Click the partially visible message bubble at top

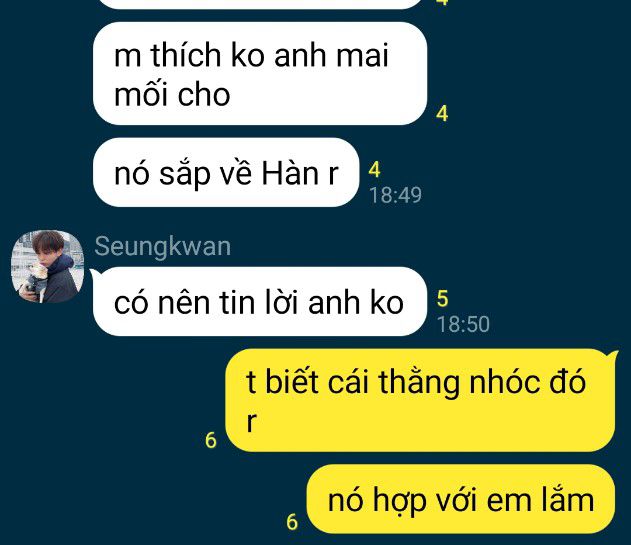point(260,4)
